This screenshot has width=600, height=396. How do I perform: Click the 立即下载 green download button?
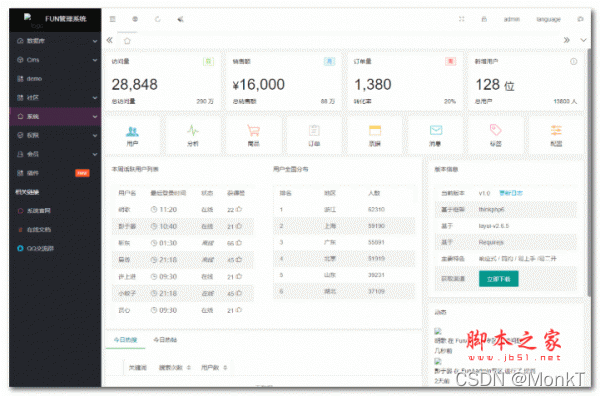coord(499,279)
